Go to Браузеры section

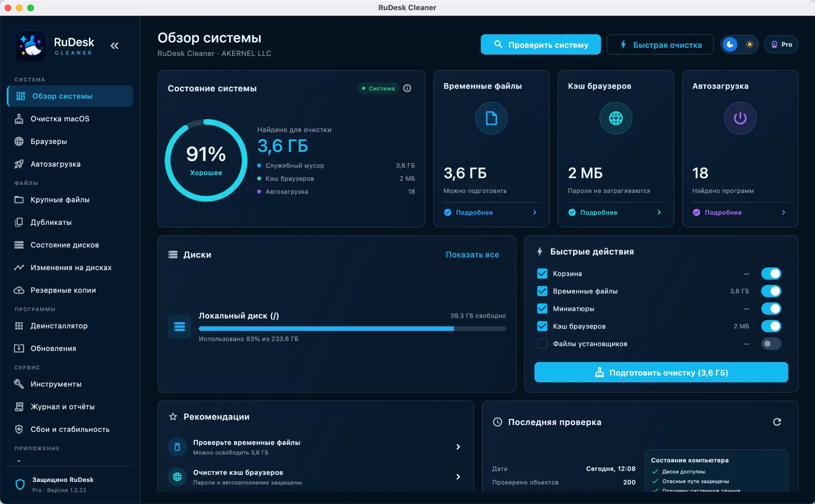(70, 141)
